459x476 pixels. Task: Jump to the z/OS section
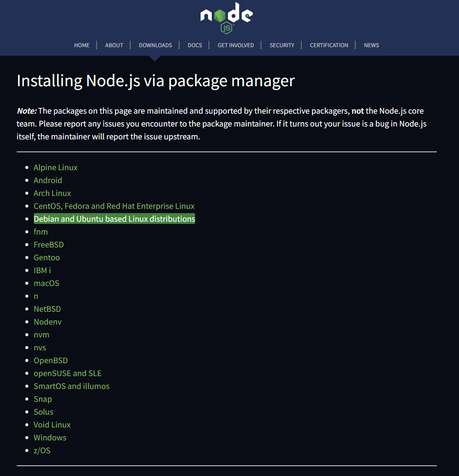42,451
